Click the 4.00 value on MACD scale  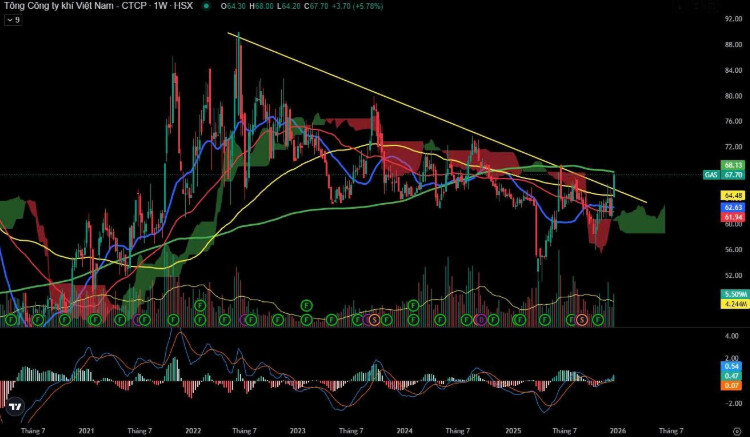click(x=732, y=336)
